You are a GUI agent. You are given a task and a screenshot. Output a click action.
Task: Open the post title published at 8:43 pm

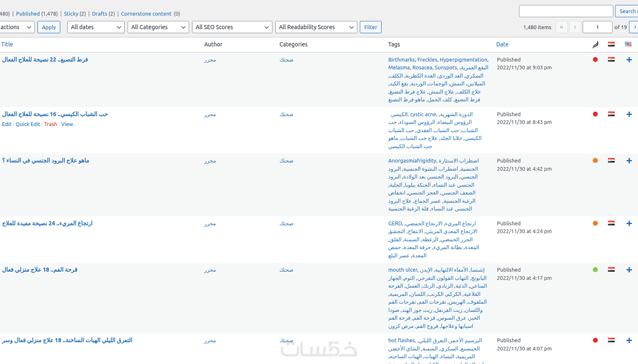tap(55, 114)
